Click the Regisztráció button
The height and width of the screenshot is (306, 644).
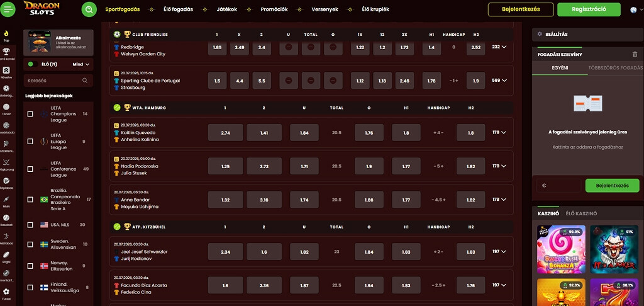(x=589, y=9)
